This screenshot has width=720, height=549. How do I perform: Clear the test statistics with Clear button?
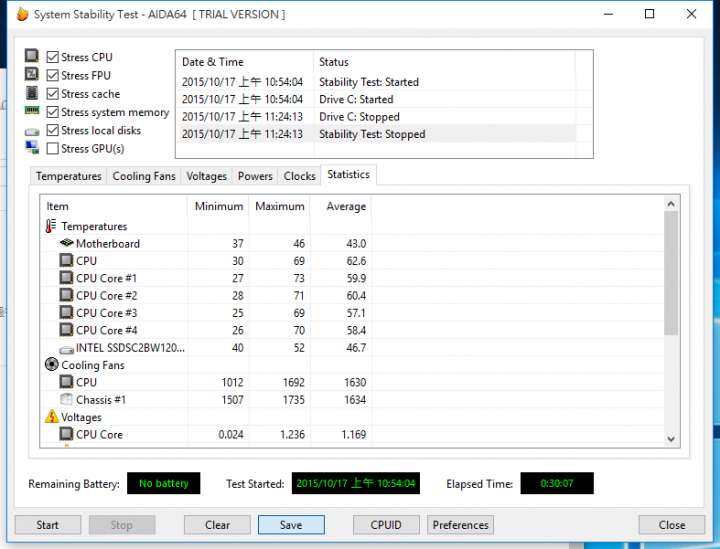coord(217,525)
